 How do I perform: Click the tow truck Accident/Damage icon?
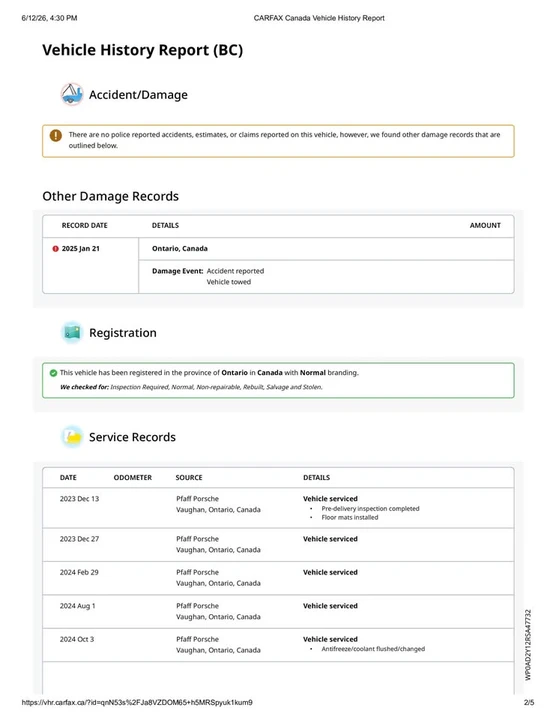[72, 94]
